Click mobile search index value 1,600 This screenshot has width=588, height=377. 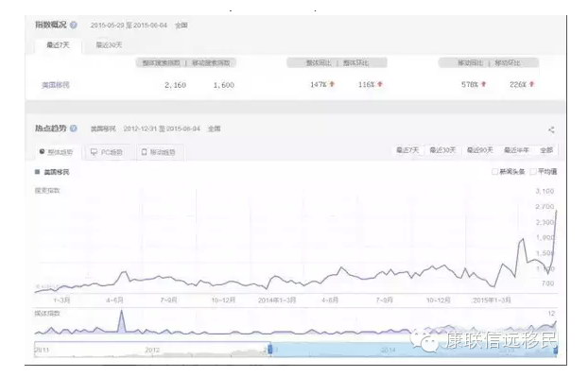click(224, 85)
